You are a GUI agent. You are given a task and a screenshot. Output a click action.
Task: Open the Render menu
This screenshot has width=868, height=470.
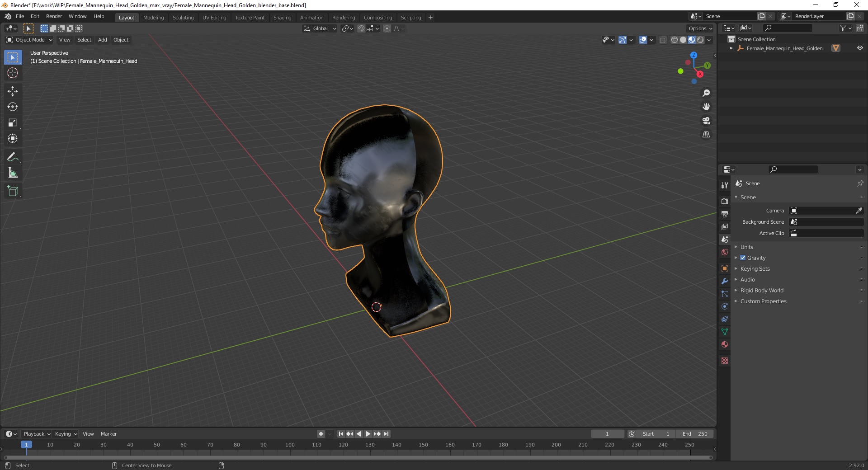click(54, 16)
